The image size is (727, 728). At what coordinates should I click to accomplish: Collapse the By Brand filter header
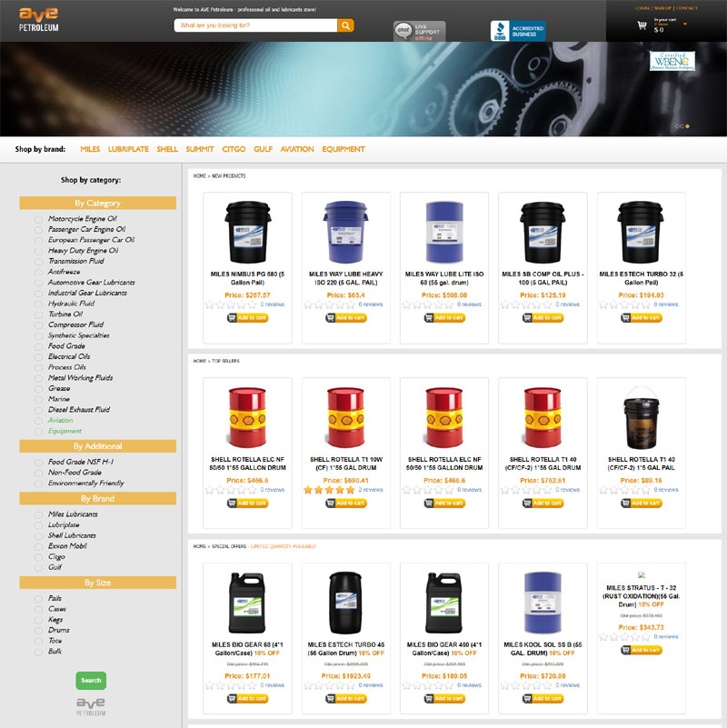(x=97, y=499)
